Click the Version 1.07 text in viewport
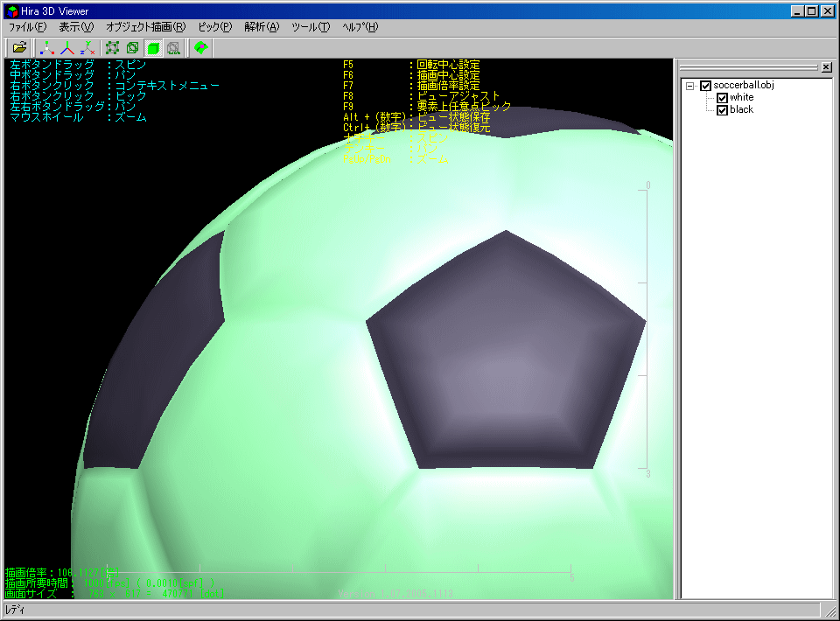Screen dimensions: 840x621 click(395, 594)
